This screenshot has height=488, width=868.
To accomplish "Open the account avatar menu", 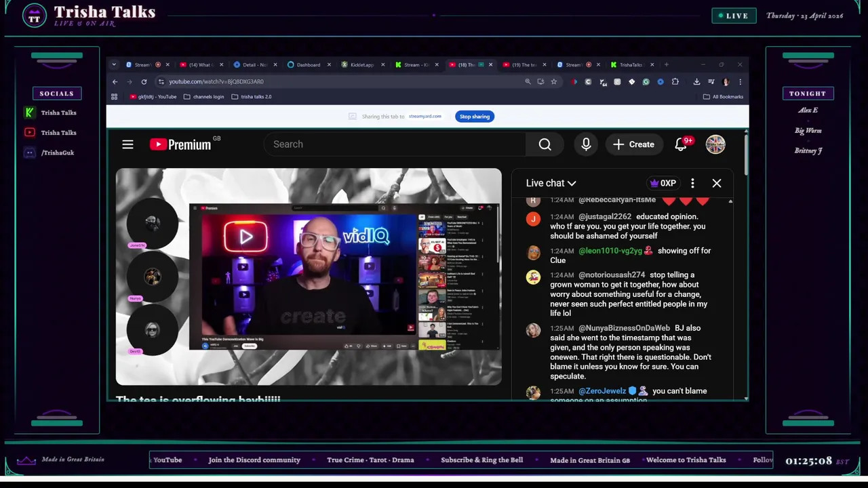I will pyautogui.click(x=715, y=144).
